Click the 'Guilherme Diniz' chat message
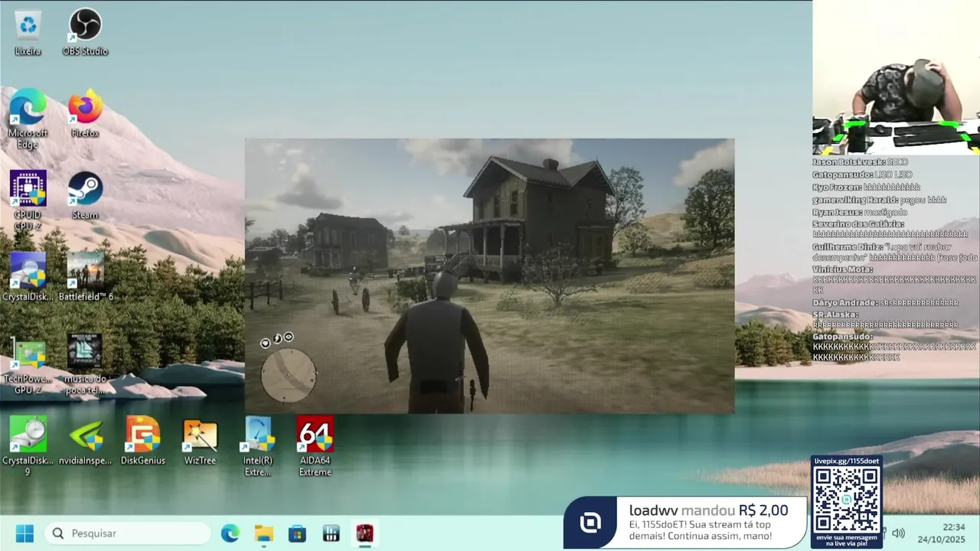 (895, 253)
